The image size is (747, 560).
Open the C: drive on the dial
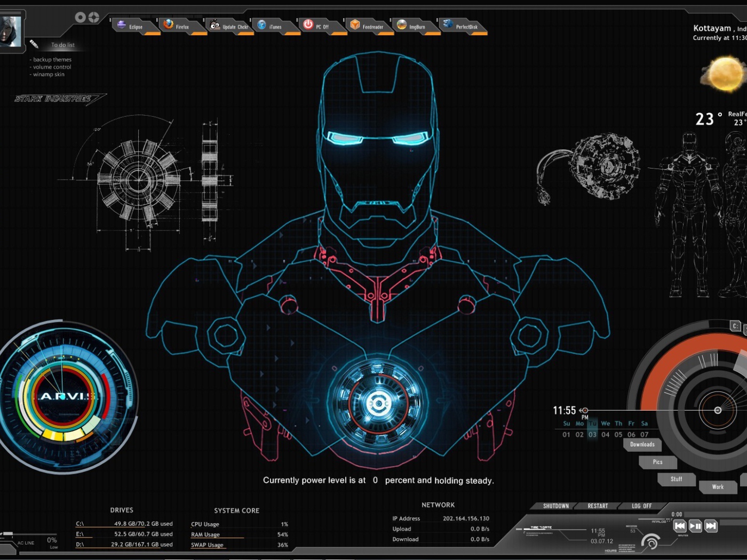pos(735,326)
